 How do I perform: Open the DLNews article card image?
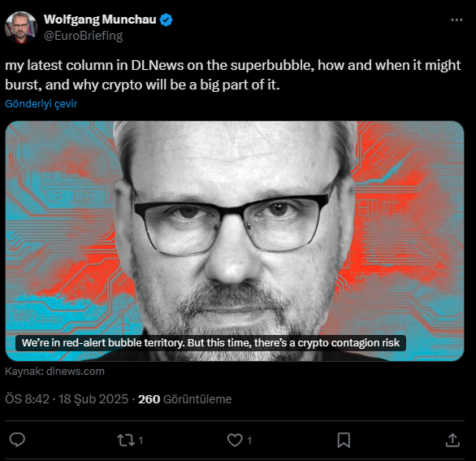235,241
